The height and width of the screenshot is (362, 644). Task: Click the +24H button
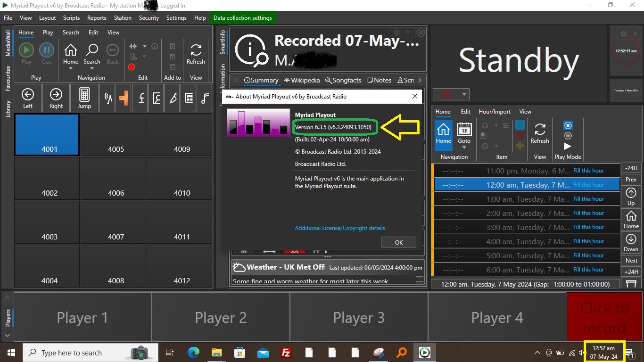tap(631, 271)
